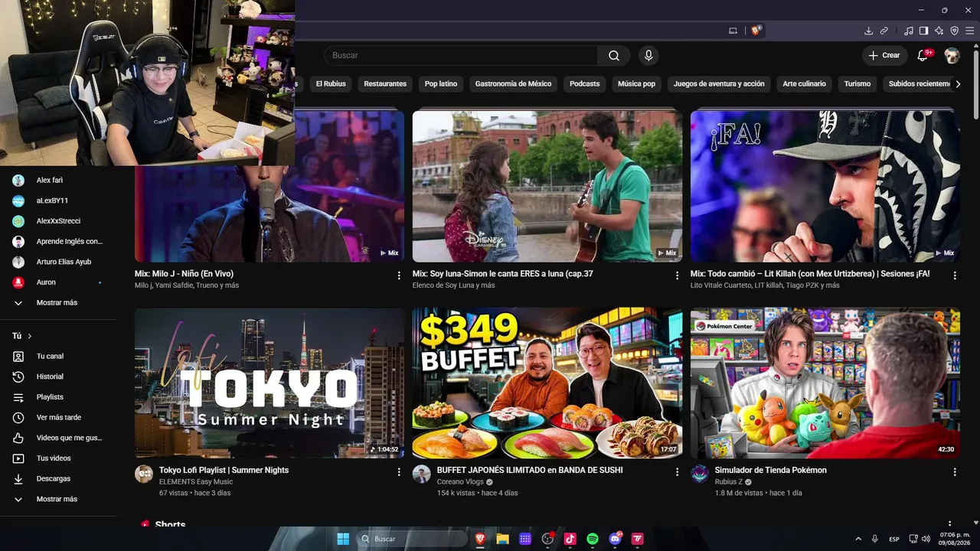Open more options for Simulador de Tienda Pokémon
This screenshot has height=551, width=980.
pos(955,472)
